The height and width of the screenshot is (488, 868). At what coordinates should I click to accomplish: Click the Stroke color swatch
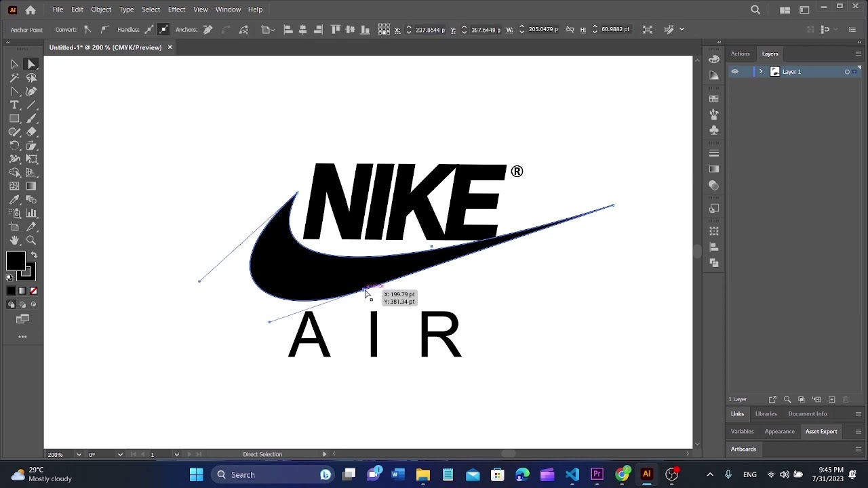27,272
